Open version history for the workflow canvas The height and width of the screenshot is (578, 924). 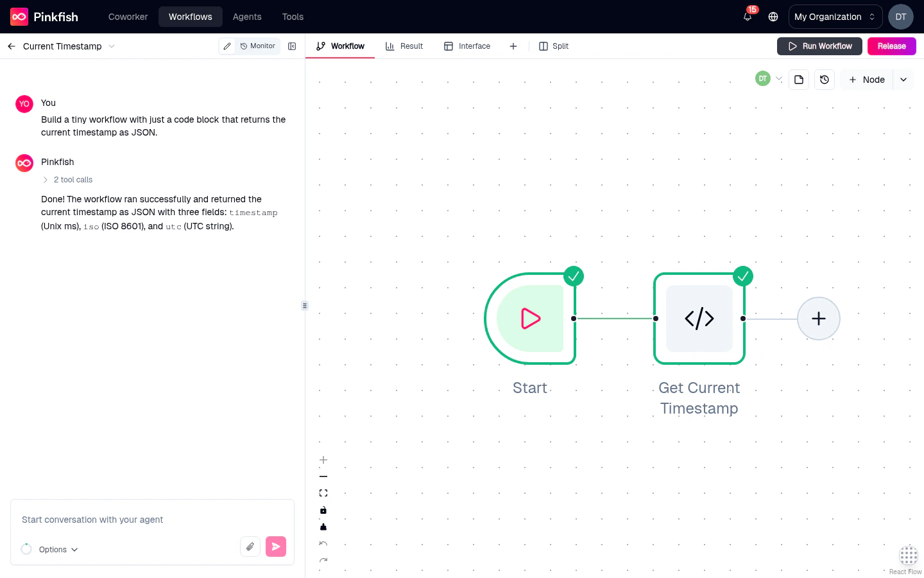click(825, 79)
